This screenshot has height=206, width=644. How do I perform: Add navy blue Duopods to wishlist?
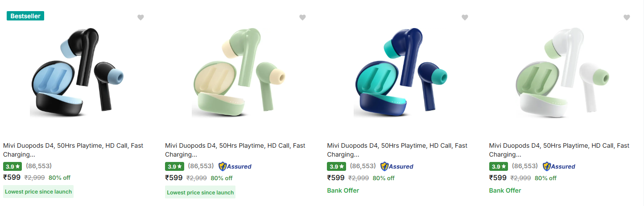(465, 18)
